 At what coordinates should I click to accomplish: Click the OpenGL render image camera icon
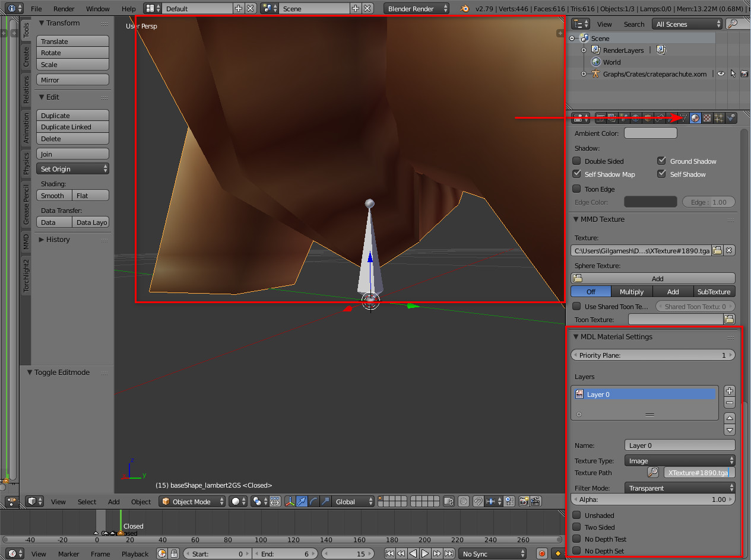[x=524, y=501]
